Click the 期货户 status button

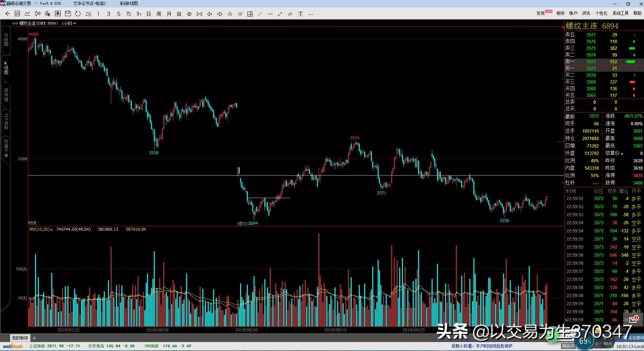pos(568,346)
